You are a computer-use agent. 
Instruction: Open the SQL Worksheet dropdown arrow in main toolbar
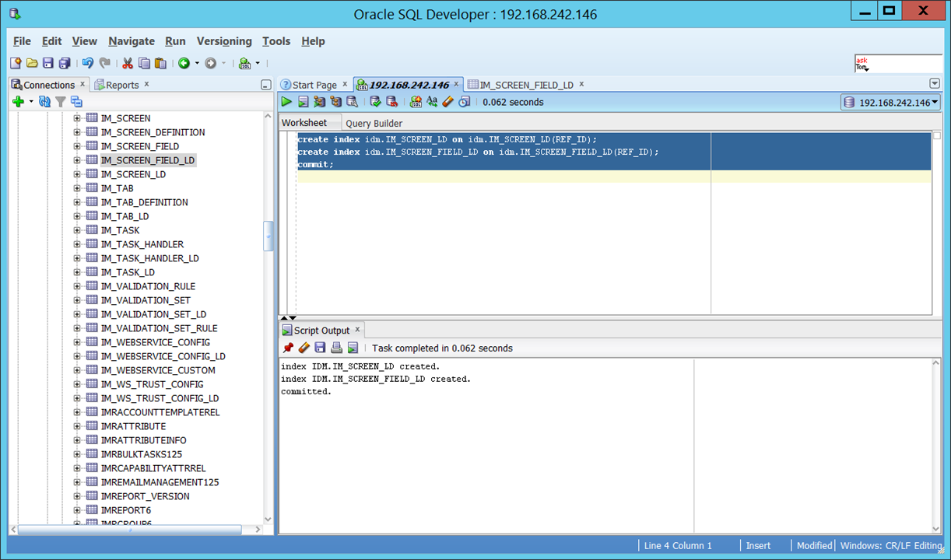click(258, 63)
